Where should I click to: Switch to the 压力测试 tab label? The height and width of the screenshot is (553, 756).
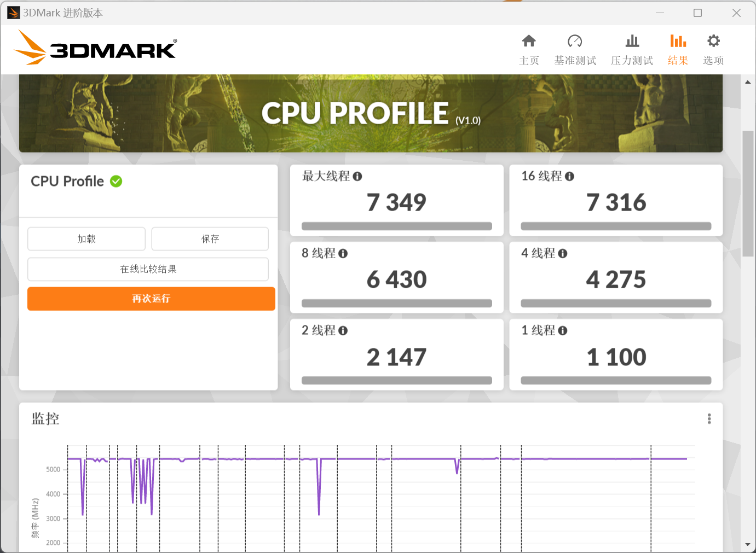(x=632, y=60)
